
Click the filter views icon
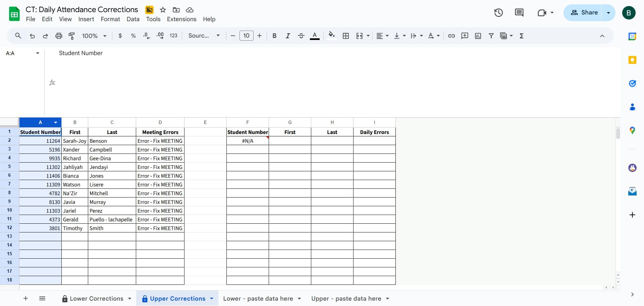[x=503, y=36]
